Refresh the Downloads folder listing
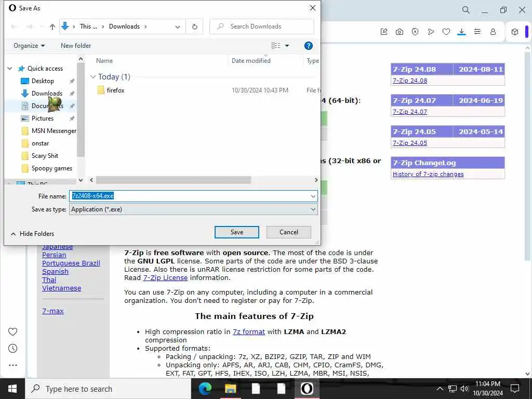 click(x=195, y=26)
